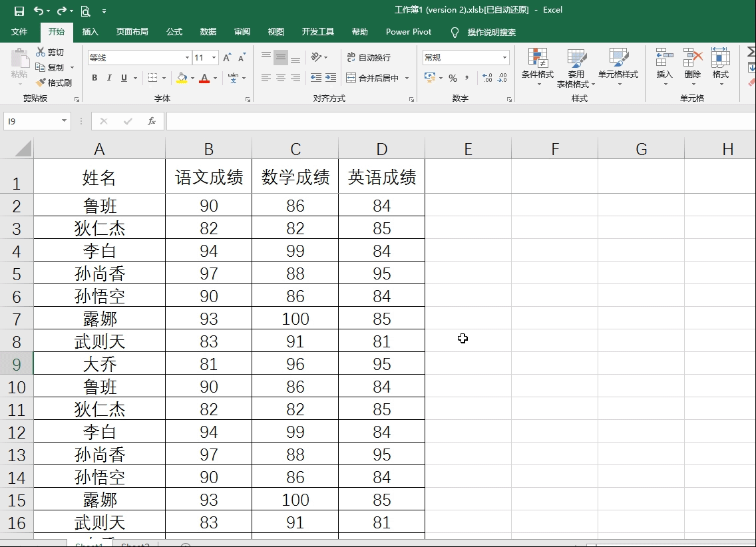The width and height of the screenshot is (756, 547).
Task: Click the 操作说明搜索 search box
Action: [491, 33]
